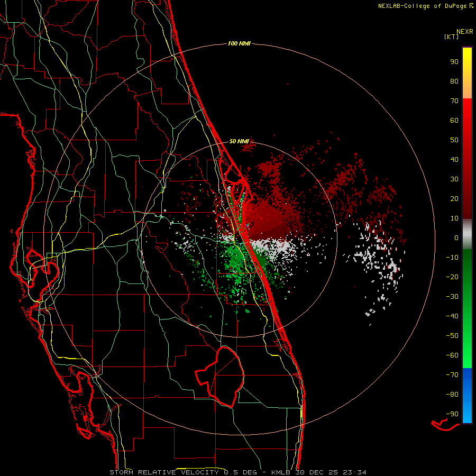
Task: Click the 10 knot scale value
Action: click(x=454, y=218)
